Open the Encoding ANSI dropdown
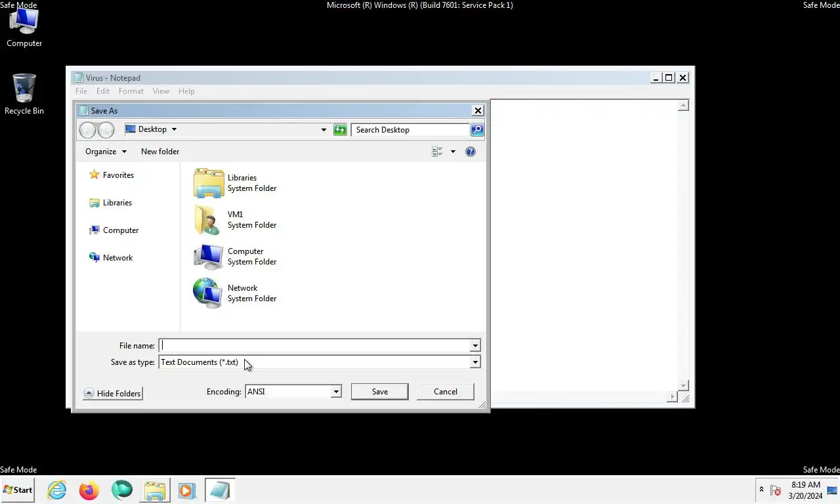840x504 pixels. (293, 392)
